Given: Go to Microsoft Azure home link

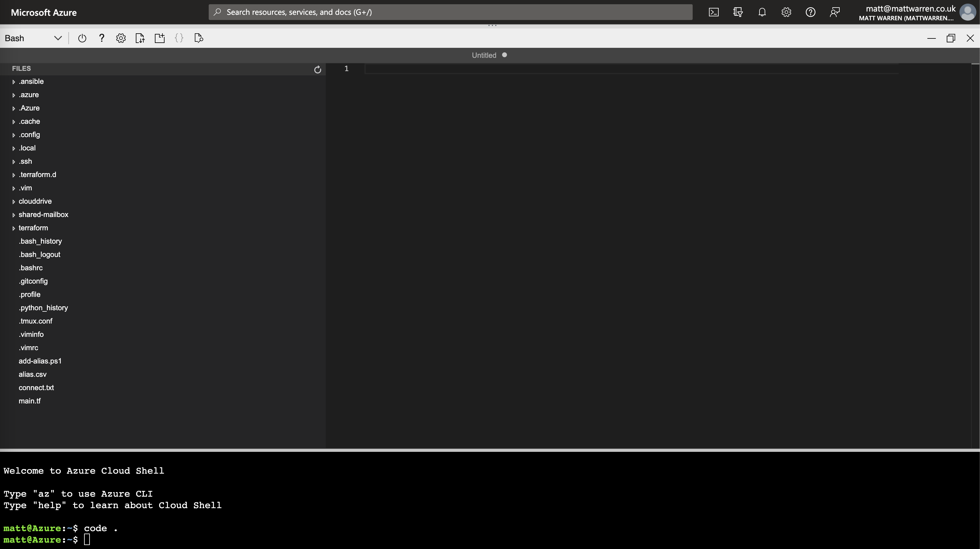Looking at the screenshot, I should (x=44, y=12).
